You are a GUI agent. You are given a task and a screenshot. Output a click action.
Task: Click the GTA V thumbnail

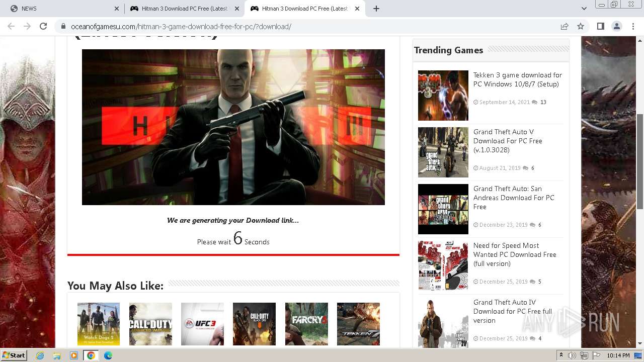(x=443, y=152)
